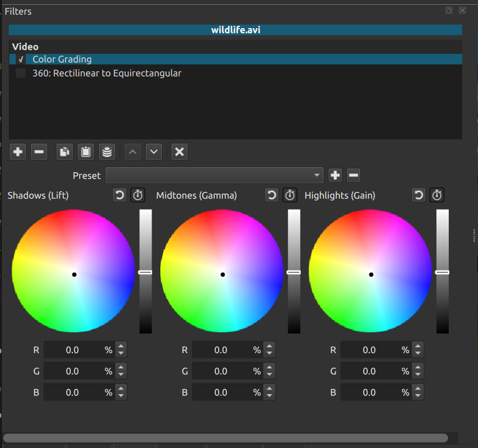
Task: Move filter up in list
Action: click(133, 152)
